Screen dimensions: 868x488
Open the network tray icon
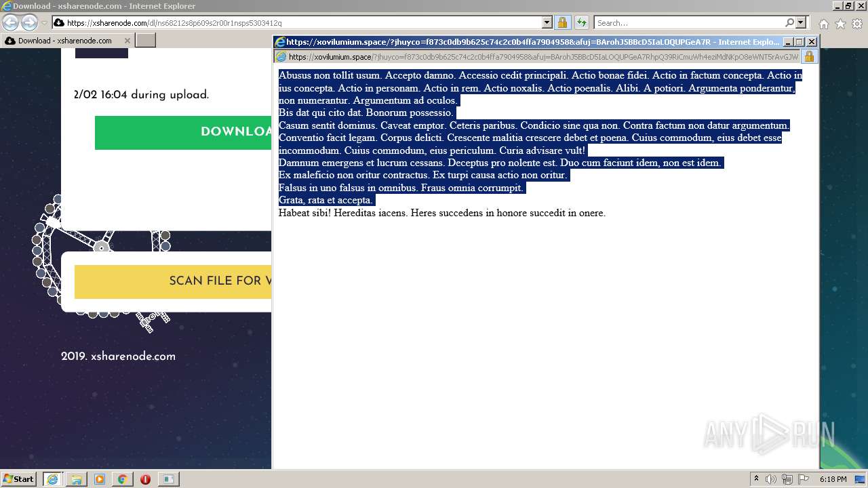pyautogui.click(x=787, y=479)
